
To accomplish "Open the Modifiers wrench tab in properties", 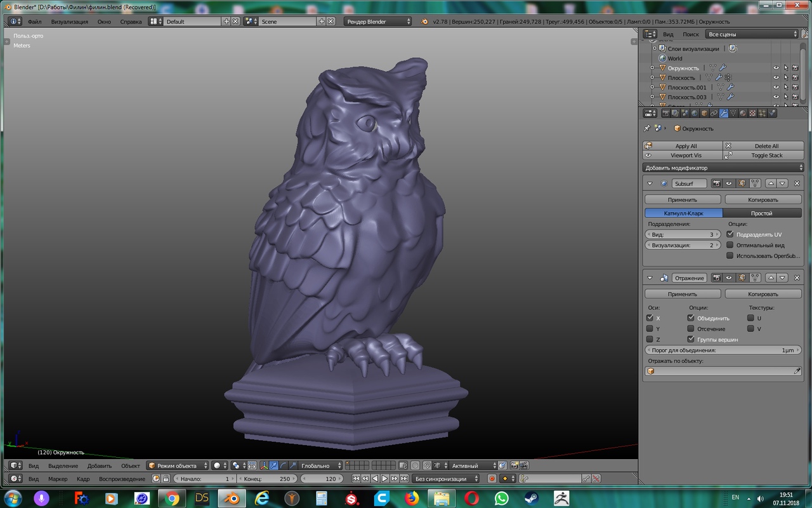I will (723, 114).
